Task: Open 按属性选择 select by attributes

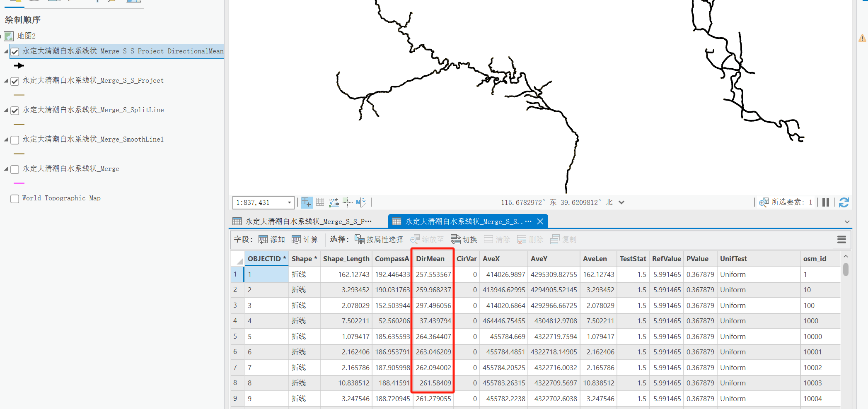Action: pos(379,240)
